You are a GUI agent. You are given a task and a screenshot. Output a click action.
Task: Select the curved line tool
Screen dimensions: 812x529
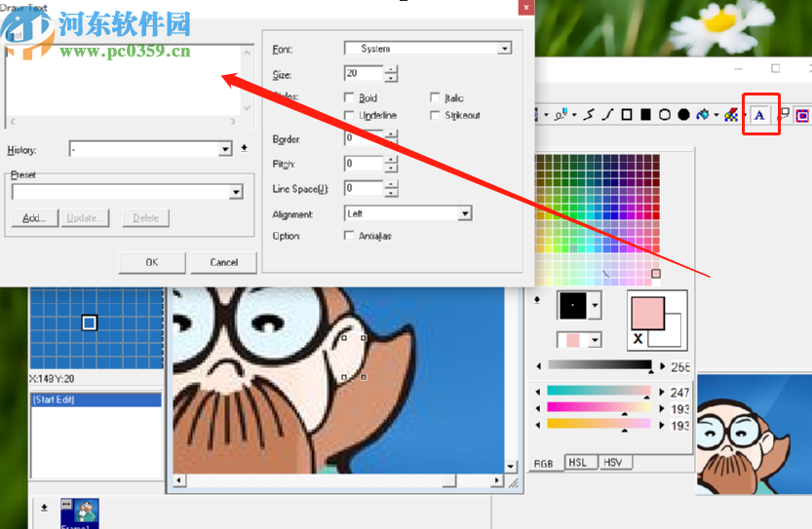click(607, 115)
